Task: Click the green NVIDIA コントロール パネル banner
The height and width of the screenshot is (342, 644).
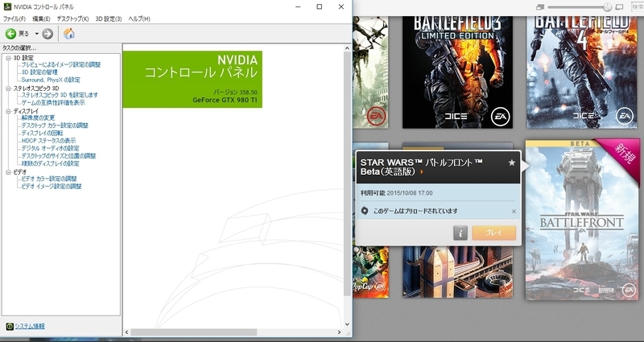Action: click(192, 79)
